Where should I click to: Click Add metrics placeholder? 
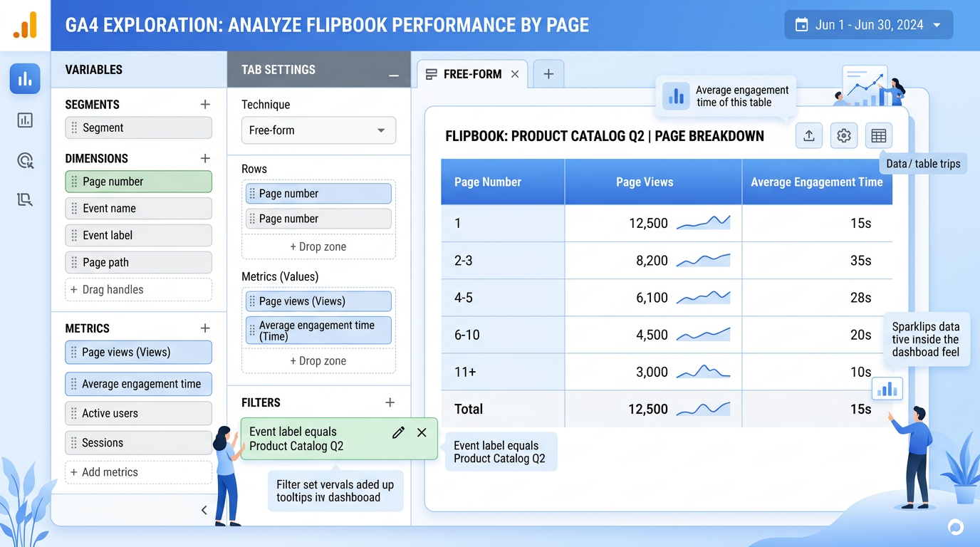138,472
